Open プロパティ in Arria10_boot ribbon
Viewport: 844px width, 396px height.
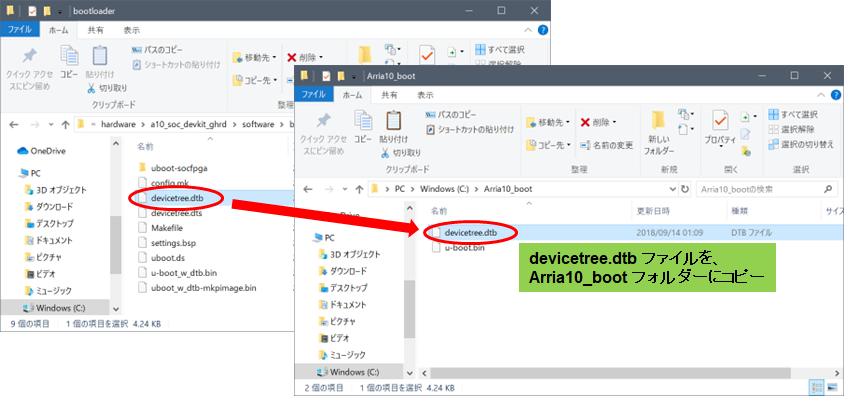pos(720,128)
